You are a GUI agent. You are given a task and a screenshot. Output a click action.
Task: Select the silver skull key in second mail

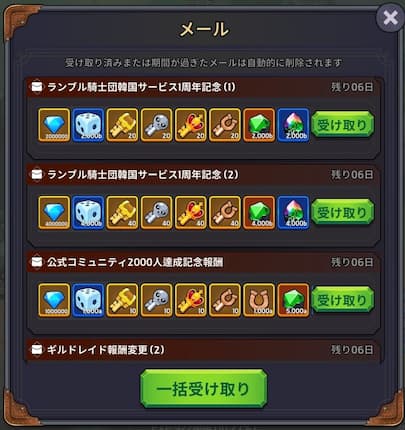(x=157, y=213)
